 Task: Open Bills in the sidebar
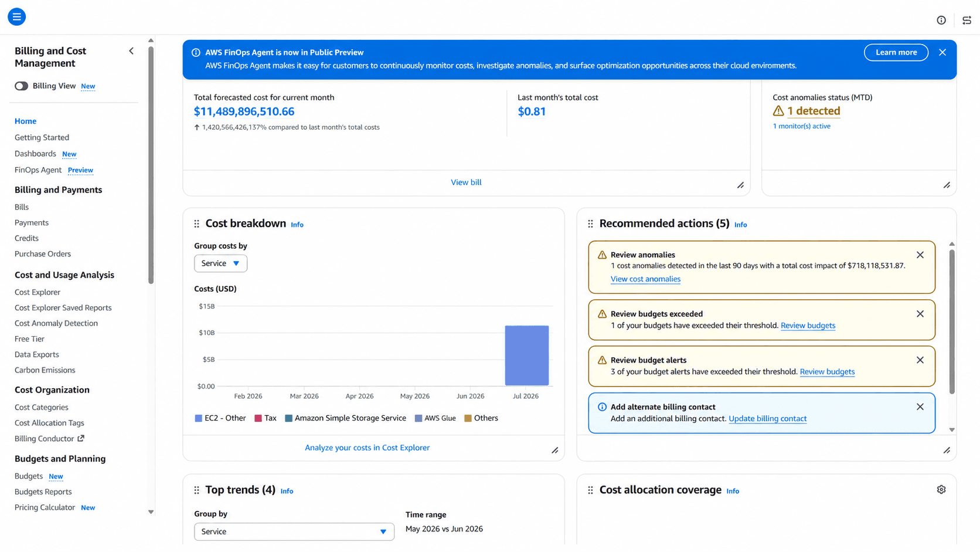pos(22,207)
